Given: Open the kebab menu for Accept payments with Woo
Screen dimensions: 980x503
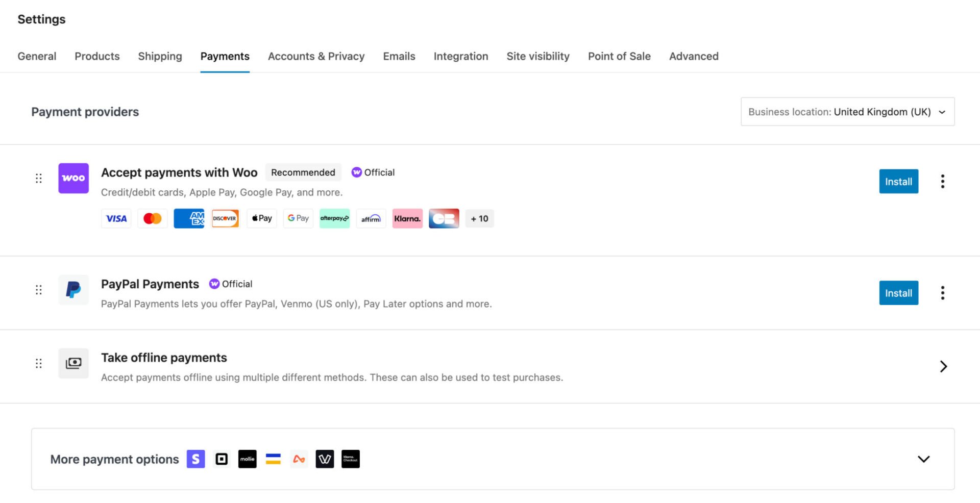Looking at the screenshot, I should pos(942,181).
